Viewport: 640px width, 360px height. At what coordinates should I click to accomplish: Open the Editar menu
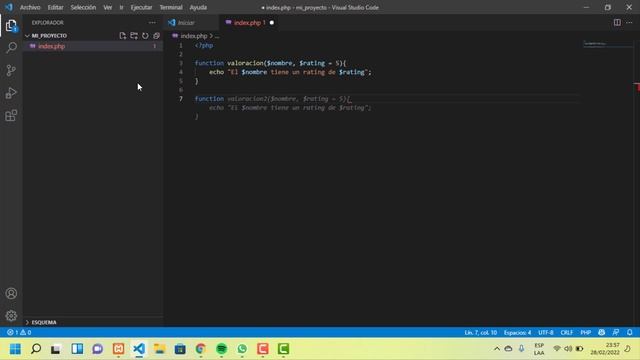56,7
